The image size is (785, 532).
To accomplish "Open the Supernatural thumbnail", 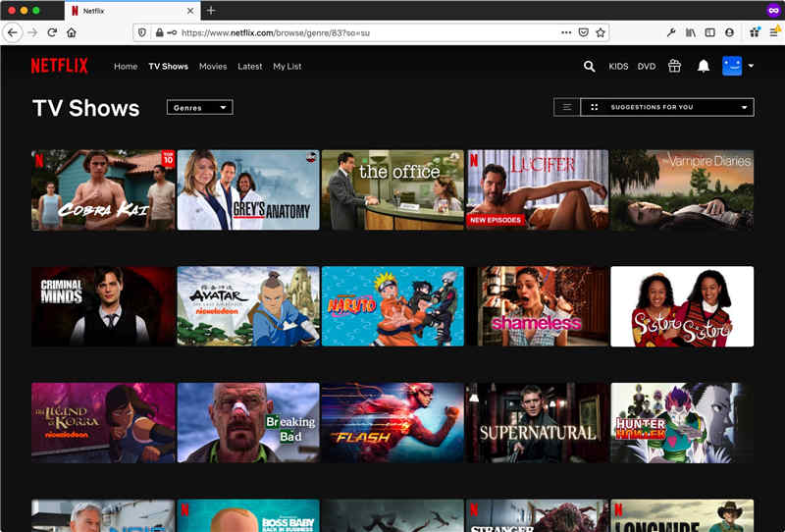I will (538, 423).
